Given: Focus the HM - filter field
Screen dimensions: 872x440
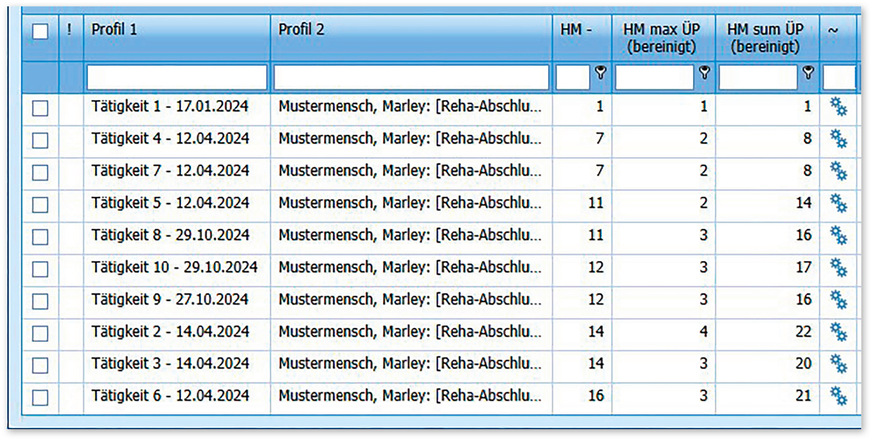Looking at the screenshot, I should click(572, 78).
